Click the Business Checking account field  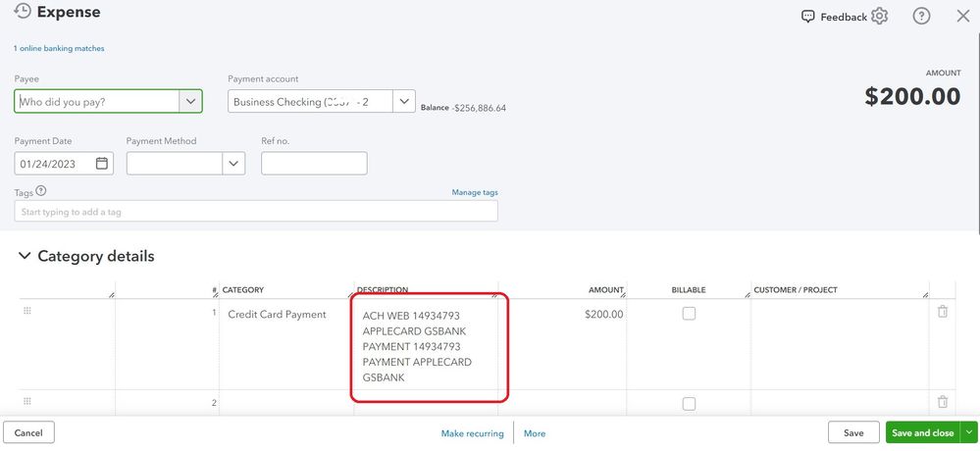click(x=311, y=101)
